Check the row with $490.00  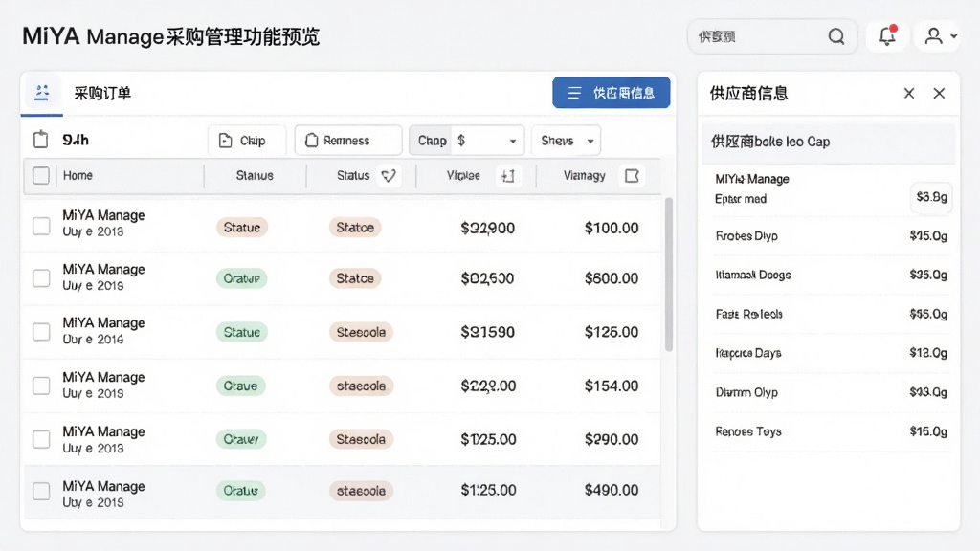pyautogui.click(x=41, y=491)
